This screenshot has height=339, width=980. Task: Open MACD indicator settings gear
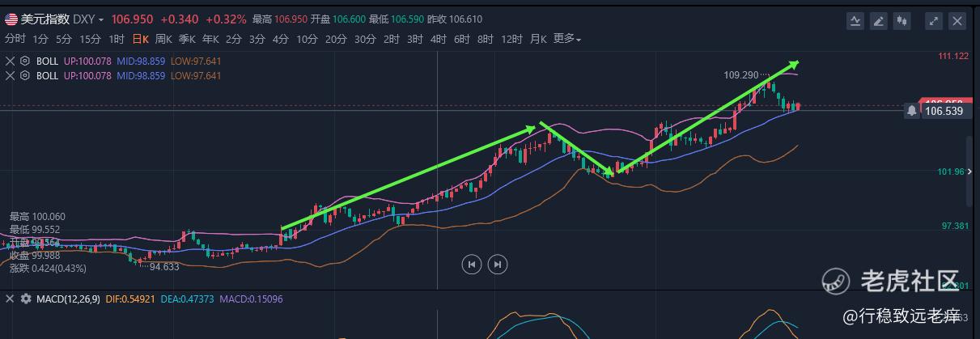[27, 299]
